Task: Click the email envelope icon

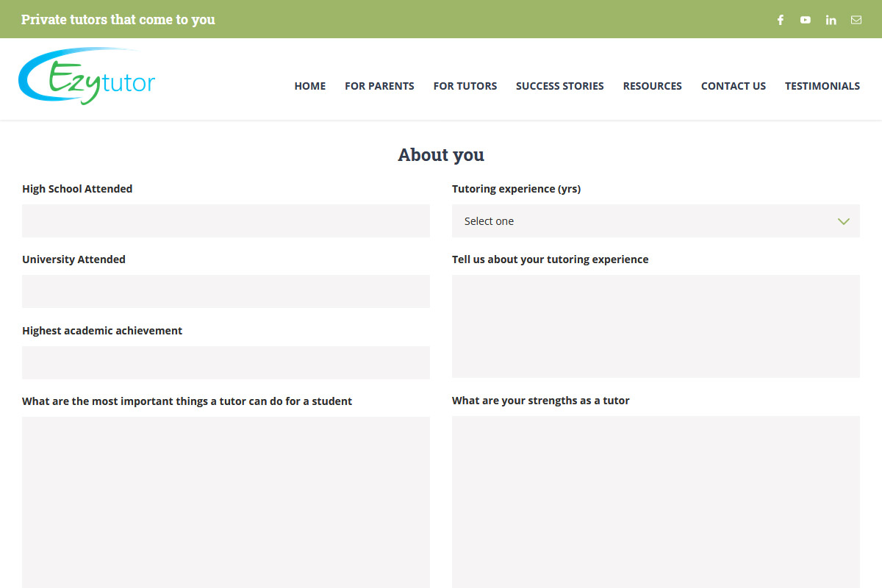Action: [x=856, y=20]
